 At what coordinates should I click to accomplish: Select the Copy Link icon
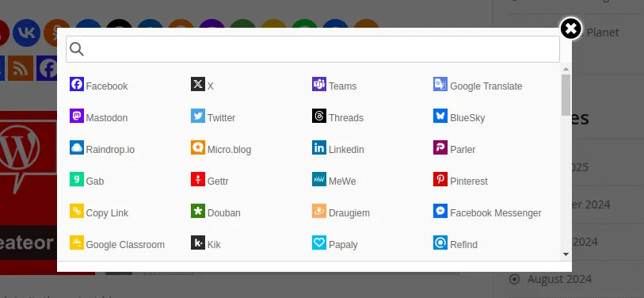coord(77,211)
